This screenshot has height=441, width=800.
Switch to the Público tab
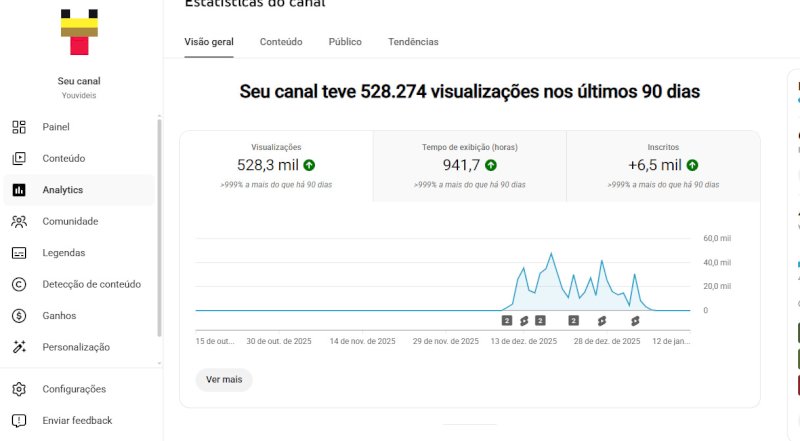(x=345, y=42)
